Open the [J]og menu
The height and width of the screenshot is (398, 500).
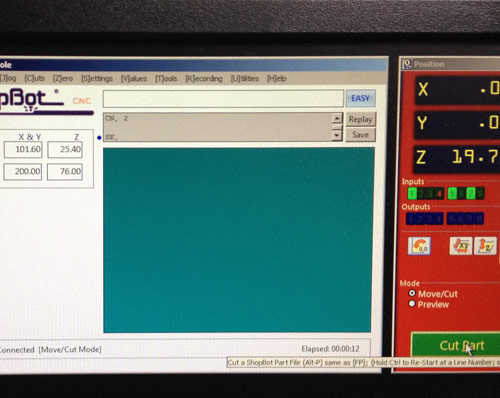click(8, 78)
